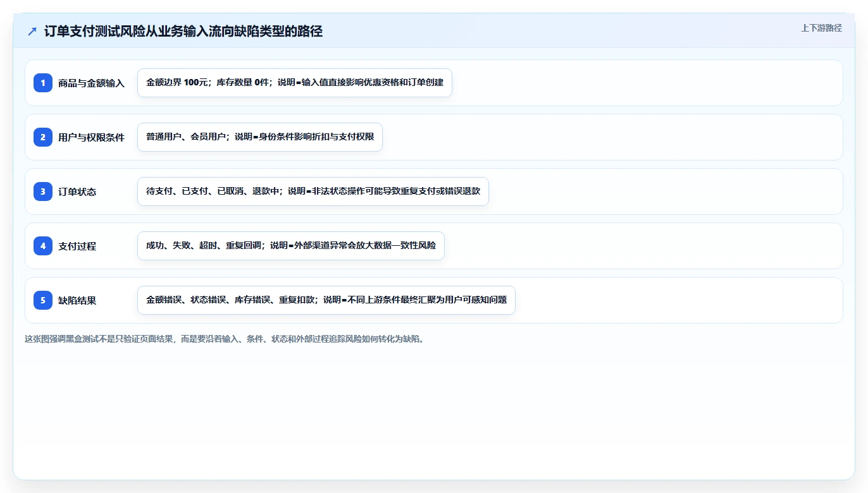Click the step 5 number badge
Image resolution: width=868 pixels, height=493 pixels.
43,300
